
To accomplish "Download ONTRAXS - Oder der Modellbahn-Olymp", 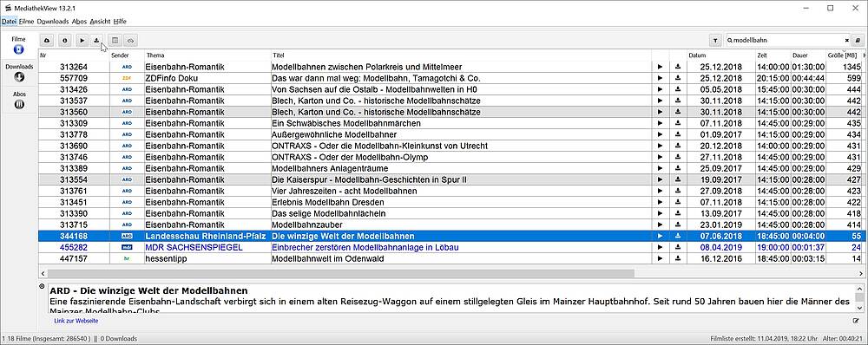I will click(678, 157).
